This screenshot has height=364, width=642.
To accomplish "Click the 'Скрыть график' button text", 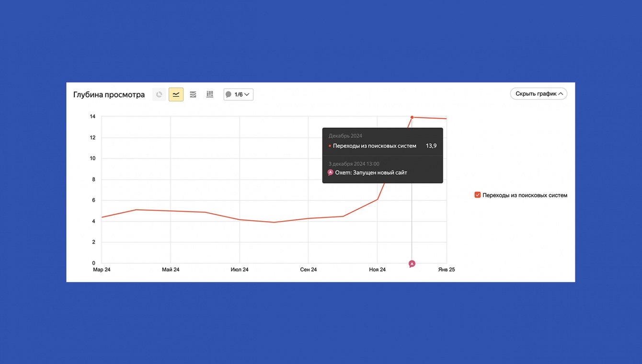I will [536, 93].
